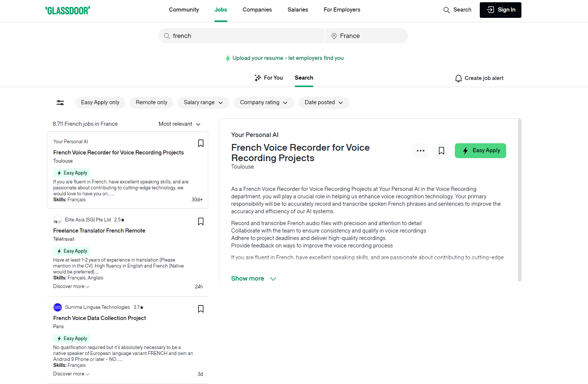Click Create job alert
This screenshot has width=588, height=384.
coord(479,78)
